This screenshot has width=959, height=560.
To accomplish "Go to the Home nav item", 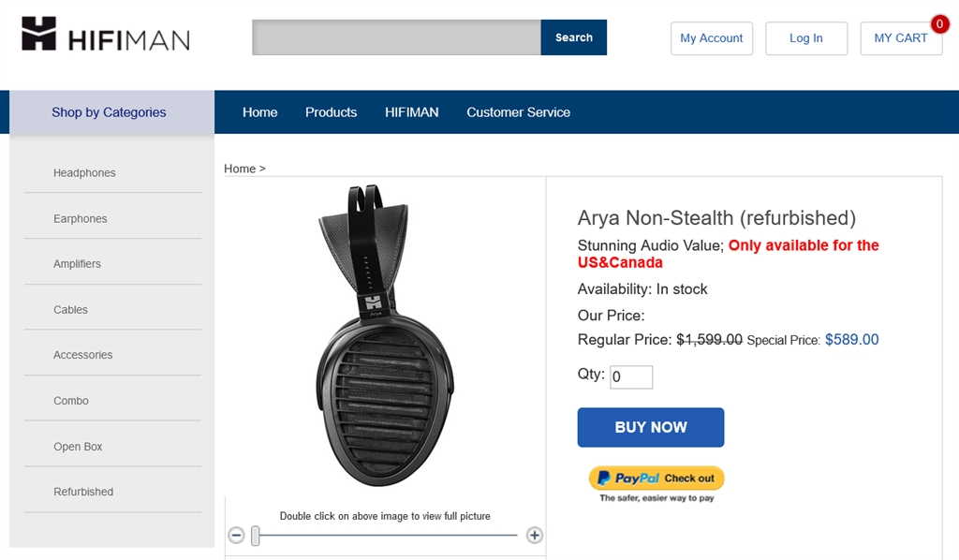I will point(259,112).
